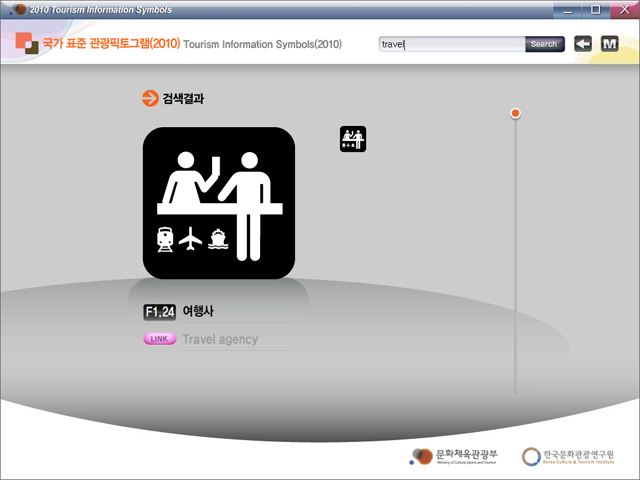Select the small travel agency thumbnail
The height and width of the screenshot is (480, 640).
[353, 139]
